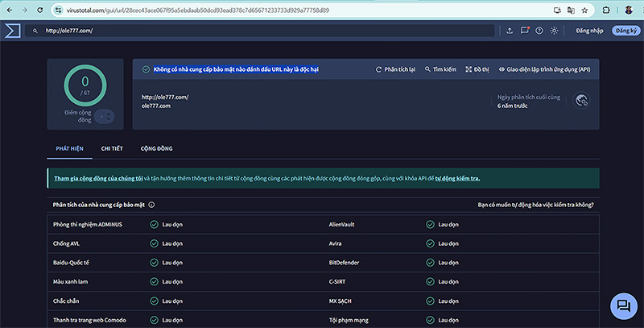Open the help question mark icon

(x=539, y=31)
